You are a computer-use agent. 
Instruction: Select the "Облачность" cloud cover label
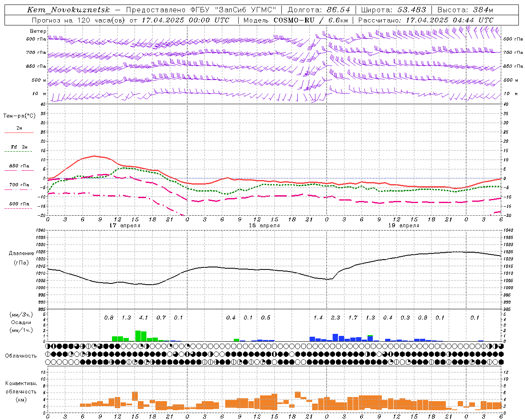tap(21, 356)
